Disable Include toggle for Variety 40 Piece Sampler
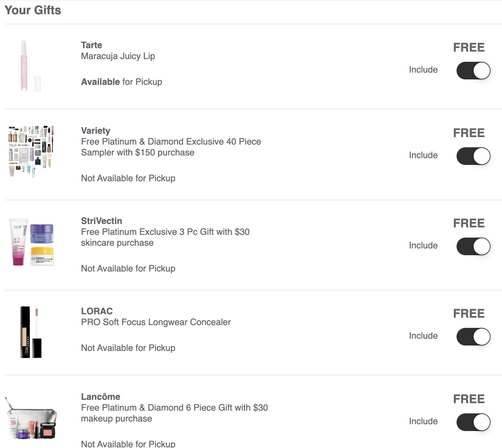Image resolution: width=502 pixels, height=448 pixels. click(473, 156)
